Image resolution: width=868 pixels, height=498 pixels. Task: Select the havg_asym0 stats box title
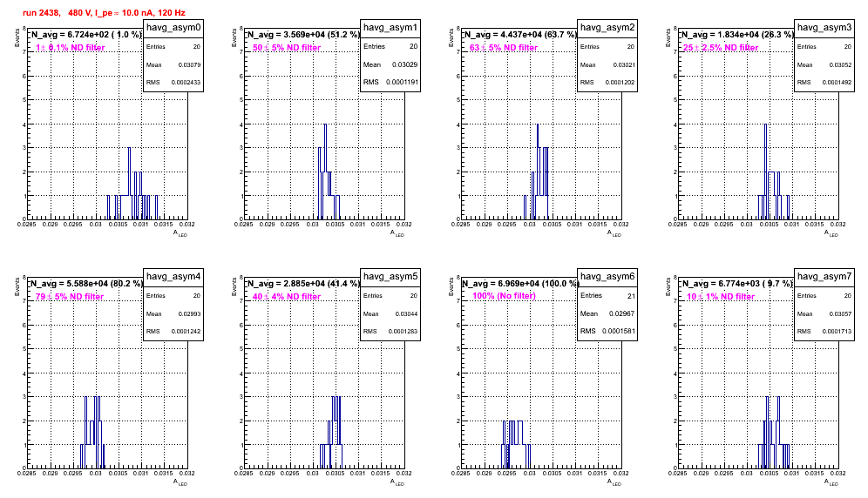(x=173, y=28)
